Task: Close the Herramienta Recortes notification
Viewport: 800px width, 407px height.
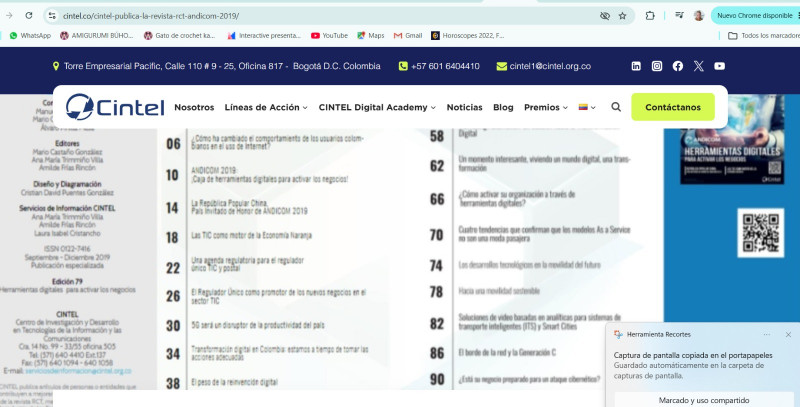Action: click(x=788, y=335)
